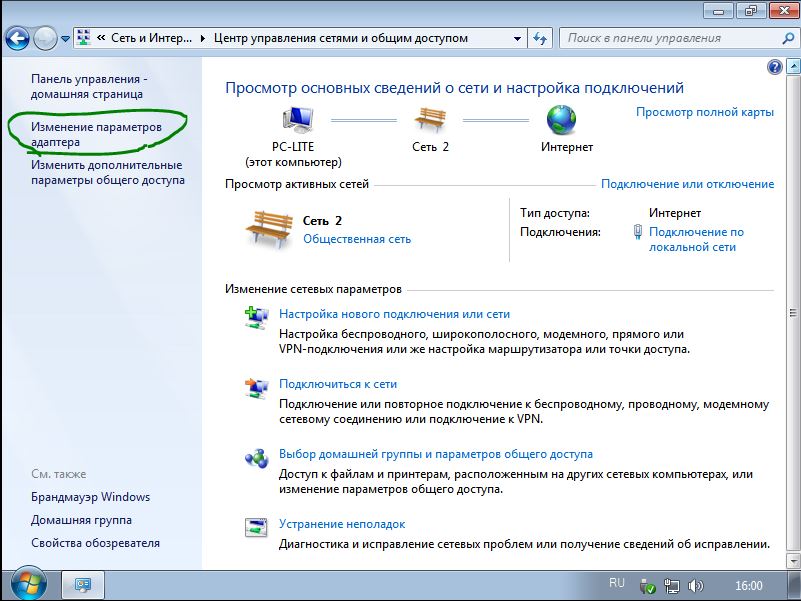Viewport: 801px width, 601px height.
Task: Click the vertical scrollbar thumb
Action: [x=793, y=313]
